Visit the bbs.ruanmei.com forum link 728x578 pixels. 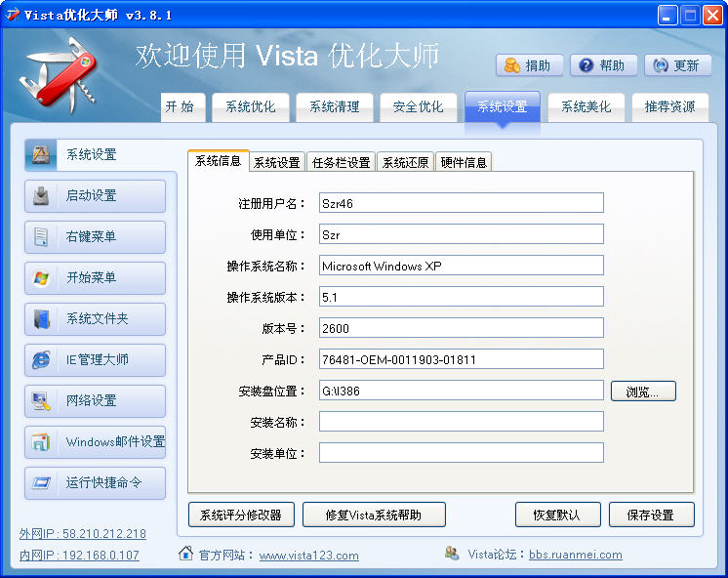click(x=575, y=555)
